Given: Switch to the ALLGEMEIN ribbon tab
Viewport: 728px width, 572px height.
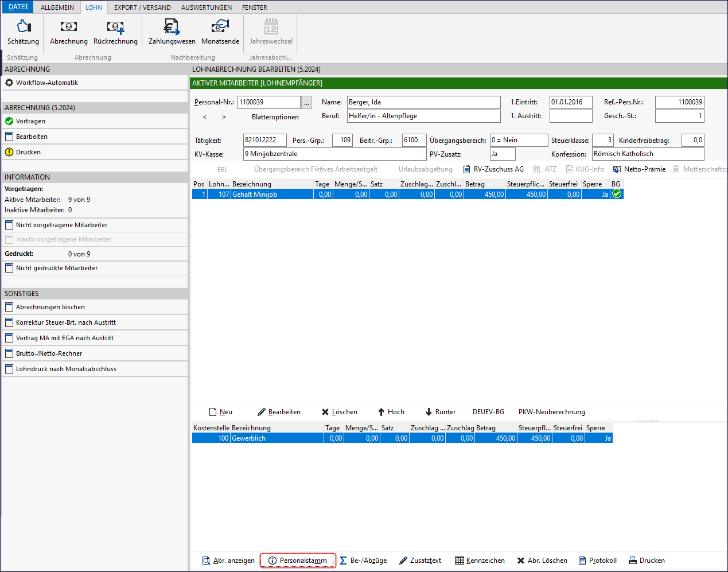Looking at the screenshot, I should coord(57,7).
